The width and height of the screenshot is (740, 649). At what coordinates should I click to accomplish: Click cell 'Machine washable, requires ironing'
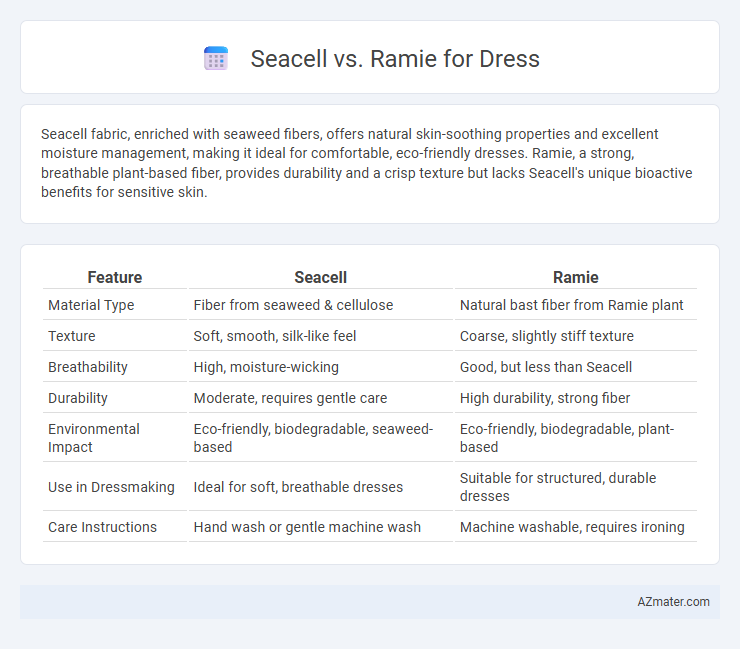click(572, 527)
